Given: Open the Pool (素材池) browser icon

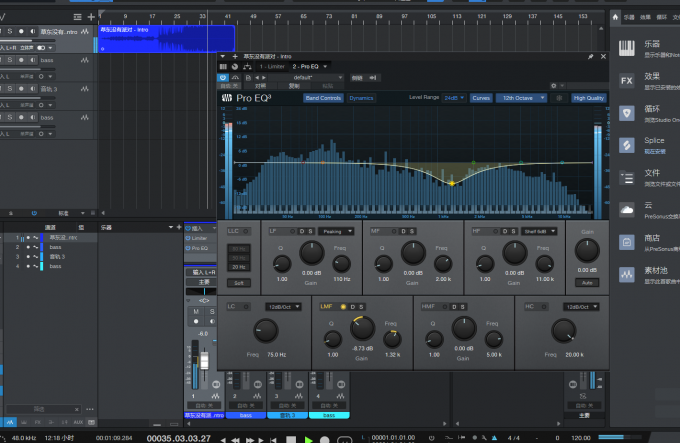Looking at the screenshot, I should point(627,274).
